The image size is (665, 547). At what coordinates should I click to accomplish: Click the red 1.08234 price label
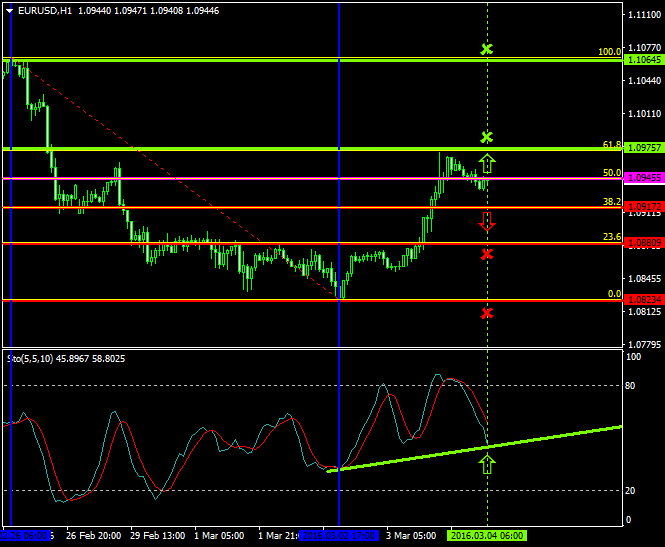tap(642, 299)
